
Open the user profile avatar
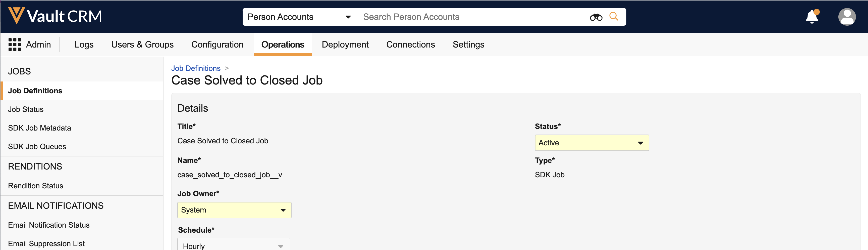[846, 17]
